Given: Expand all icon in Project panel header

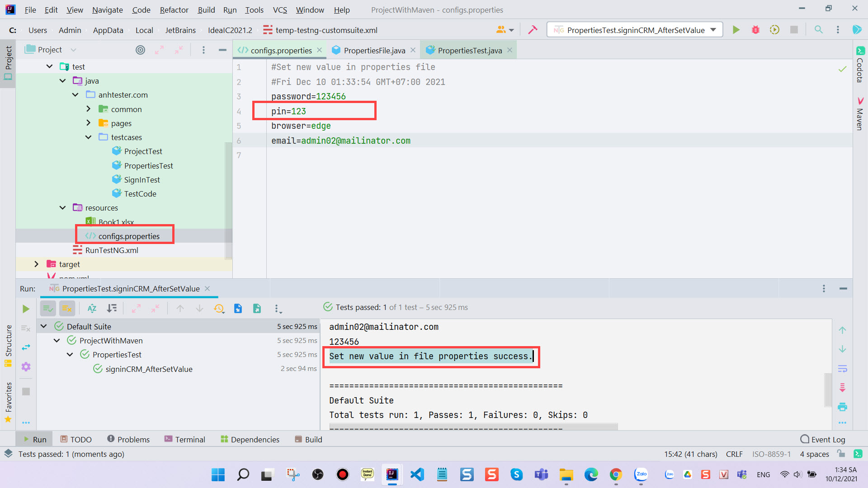Looking at the screenshot, I should tap(159, 50).
